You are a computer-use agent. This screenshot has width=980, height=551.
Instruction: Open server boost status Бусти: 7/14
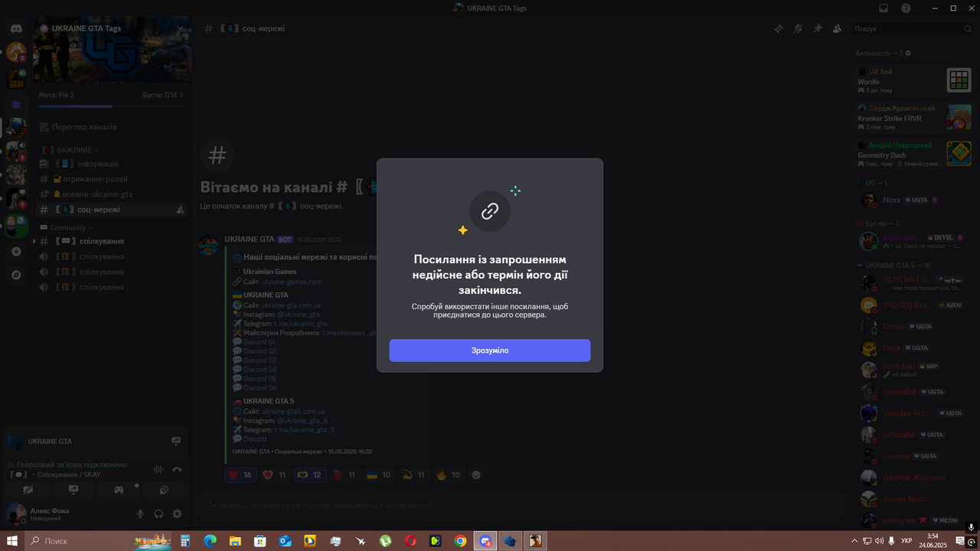click(163, 95)
